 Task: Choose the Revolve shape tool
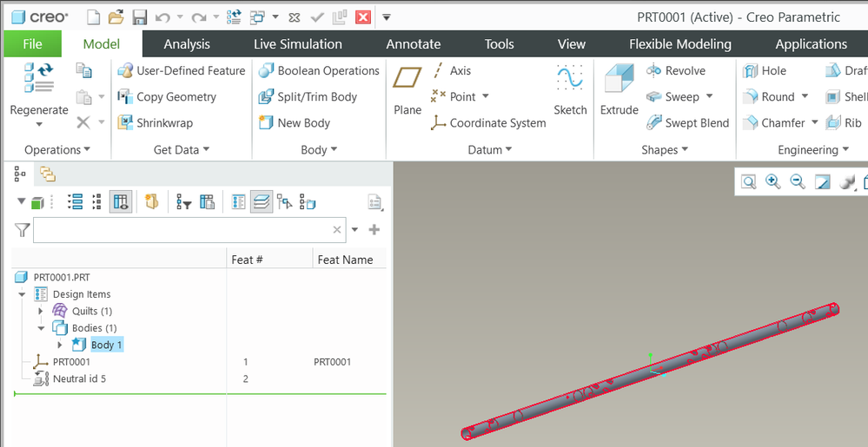676,71
